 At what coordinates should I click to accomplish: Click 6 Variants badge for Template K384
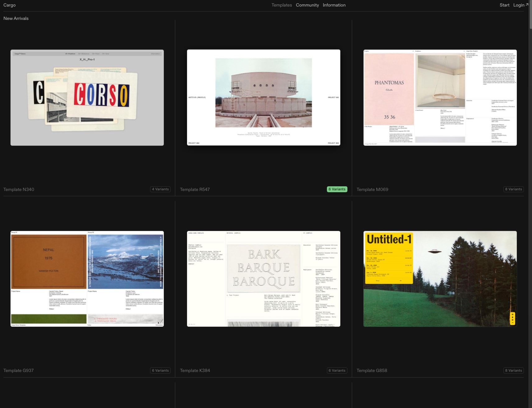tap(337, 370)
